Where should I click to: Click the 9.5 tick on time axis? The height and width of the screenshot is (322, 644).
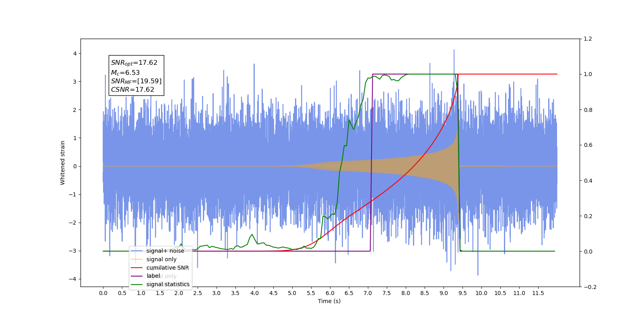(462, 293)
